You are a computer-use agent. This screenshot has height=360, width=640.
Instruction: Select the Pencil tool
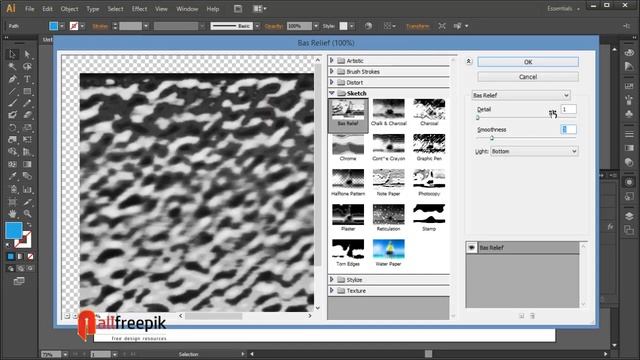pyautogui.click(x=27, y=103)
